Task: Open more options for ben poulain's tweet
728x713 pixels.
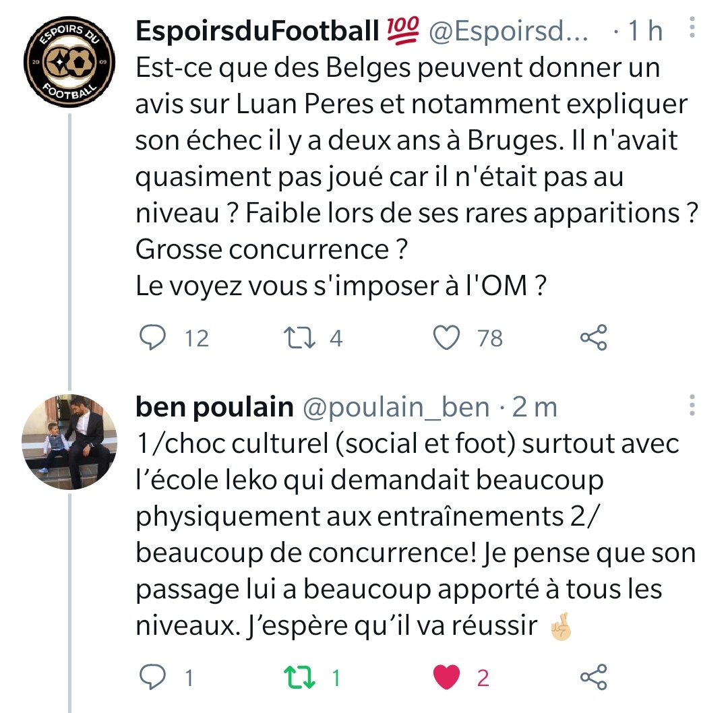Action: (x=691, y=405)
